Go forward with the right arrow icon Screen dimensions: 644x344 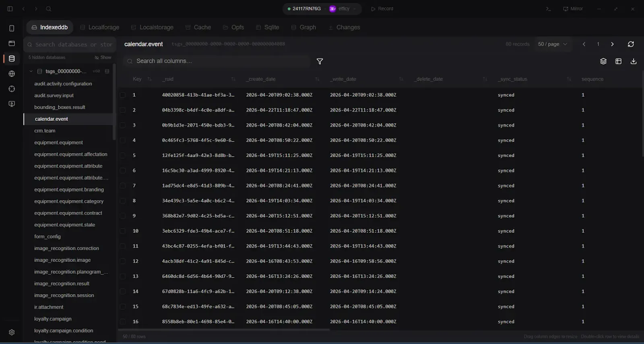(36, 9)
